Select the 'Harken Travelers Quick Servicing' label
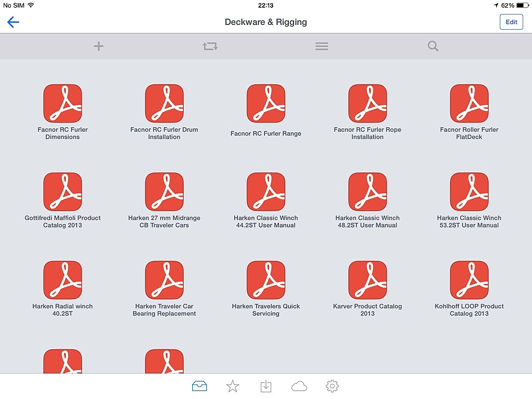 (x=266, y=310)
